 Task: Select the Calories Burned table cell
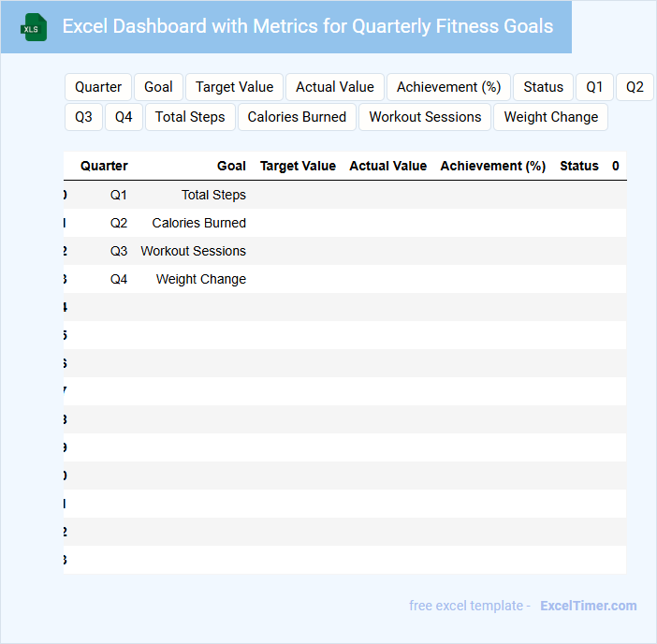coord(198,223)
